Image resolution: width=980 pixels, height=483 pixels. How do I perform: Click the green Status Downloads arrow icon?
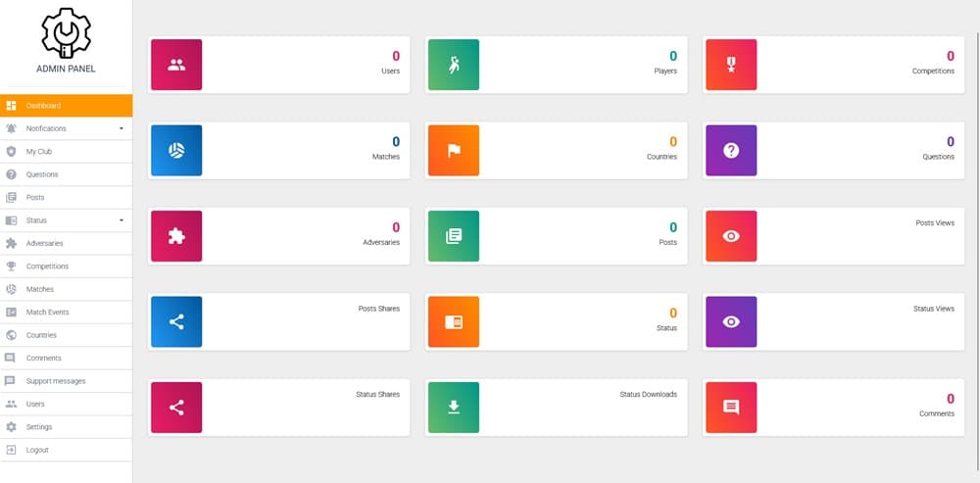[x=454, y=408]
